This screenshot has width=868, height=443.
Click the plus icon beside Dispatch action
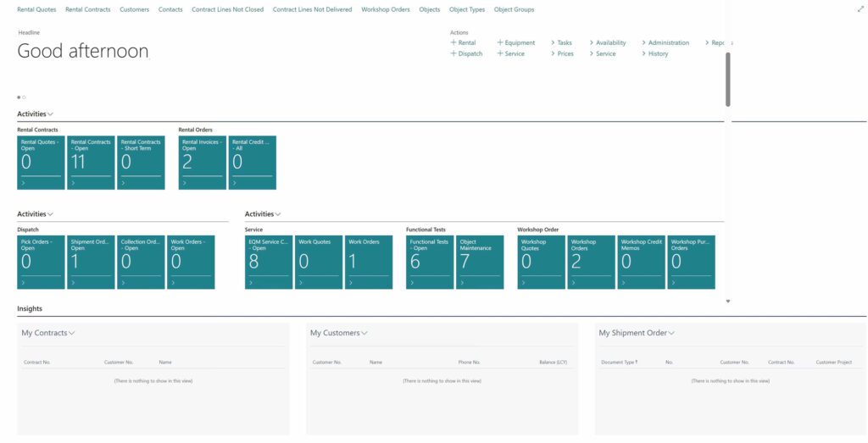[x=453, y=53]
